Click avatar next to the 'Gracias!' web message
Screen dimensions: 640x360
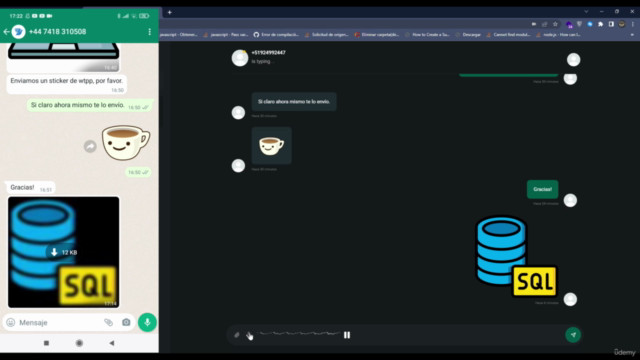coord(570,200)
